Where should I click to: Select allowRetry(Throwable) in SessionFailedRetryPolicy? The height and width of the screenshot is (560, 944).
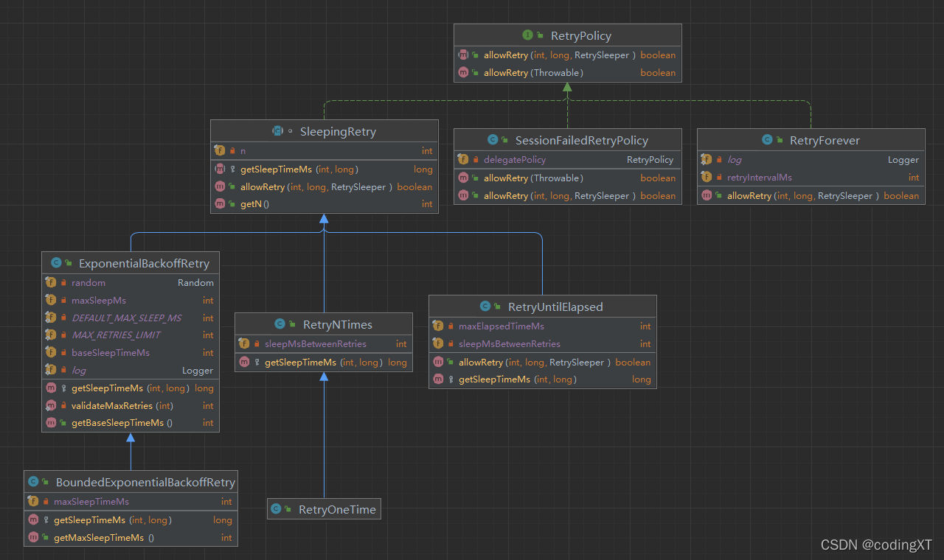(x=533, y=178)
